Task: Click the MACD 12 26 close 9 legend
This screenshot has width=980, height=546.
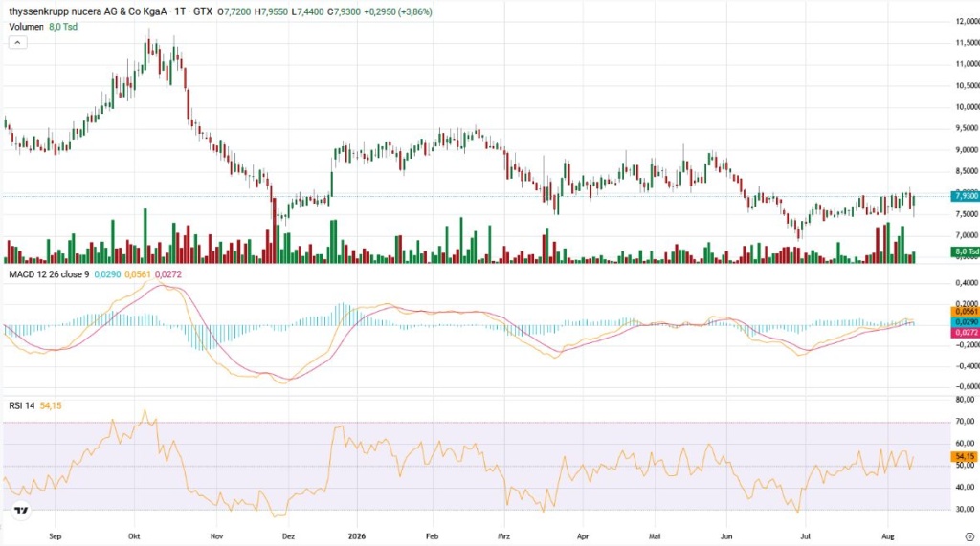Action: point(49,274)
